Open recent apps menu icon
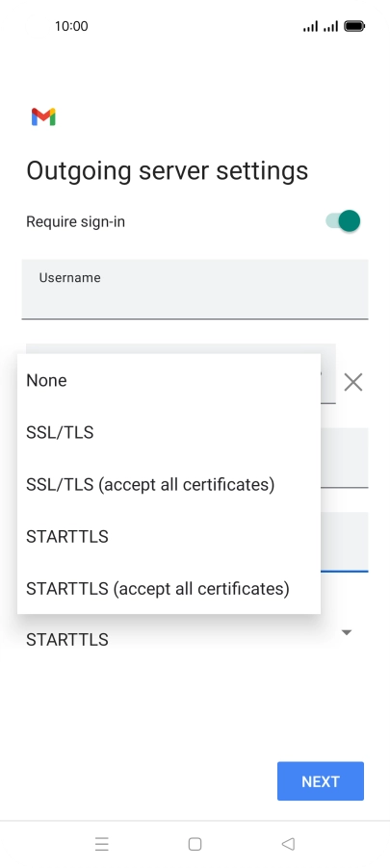Viewport: 390px width, 868px height. (101, 844)
